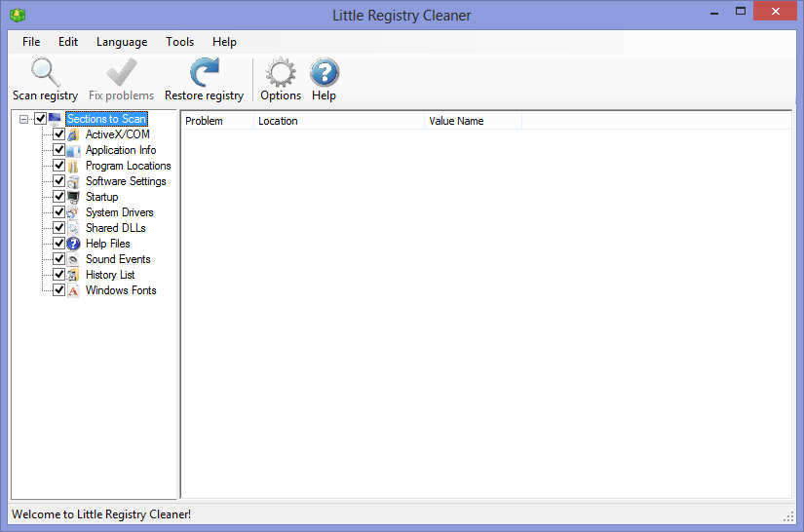Select the Sections to Scan label

(106, 119)
